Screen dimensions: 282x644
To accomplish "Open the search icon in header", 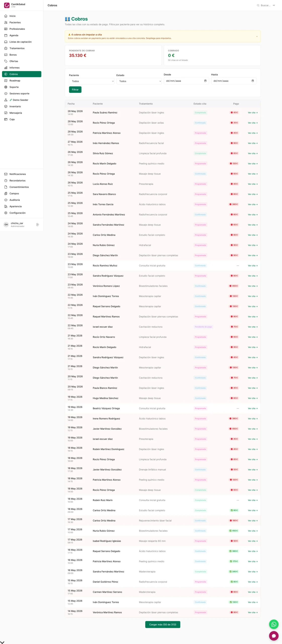I will click(258, 5).
